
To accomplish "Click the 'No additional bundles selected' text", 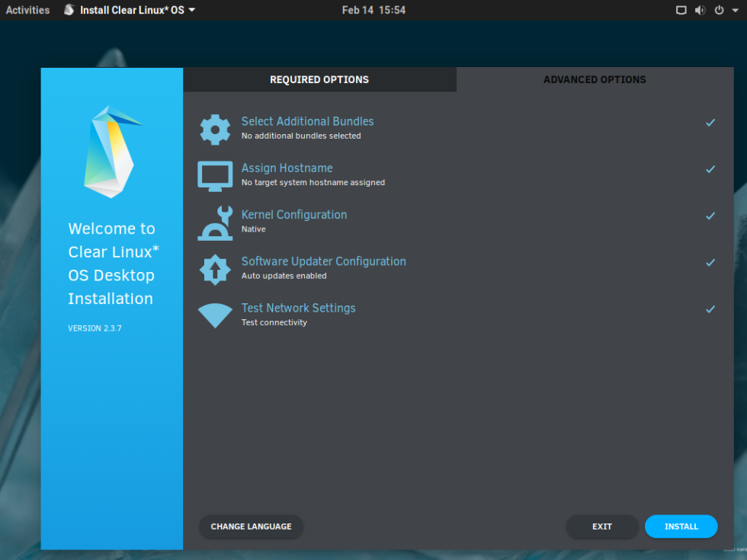I will (301, 136).
